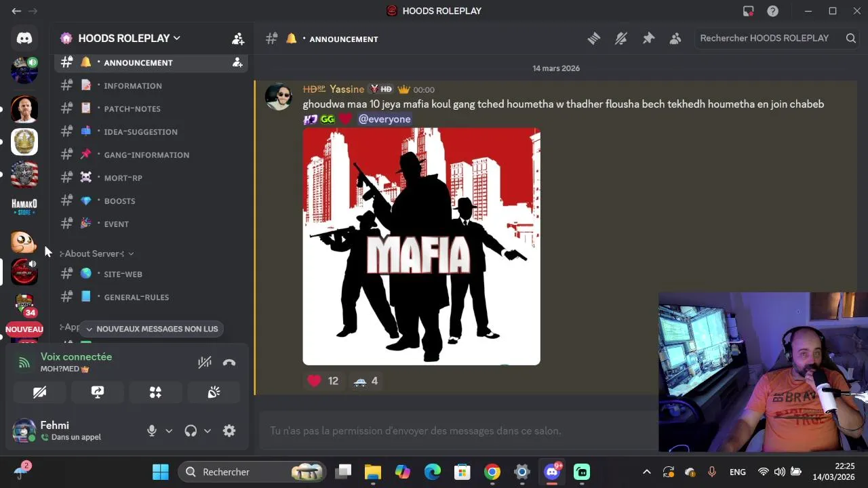Open the inbox icon in title bar

point(749,11)
